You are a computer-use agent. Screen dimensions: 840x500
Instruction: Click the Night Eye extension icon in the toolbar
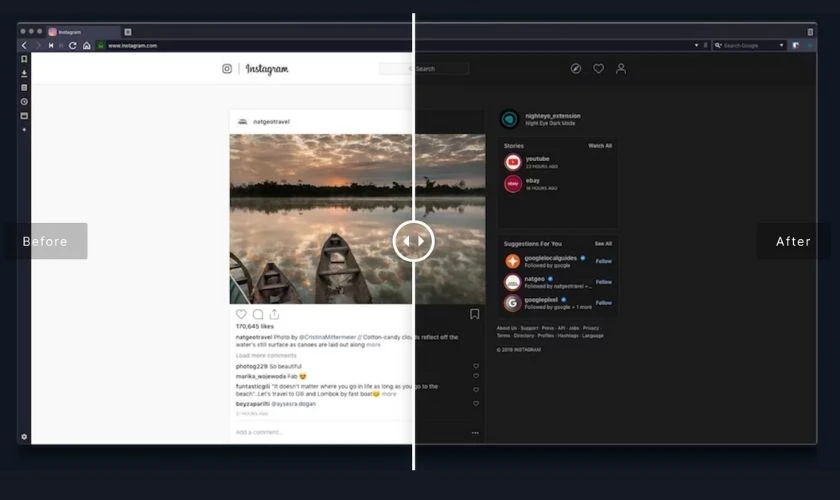[796, 46]
